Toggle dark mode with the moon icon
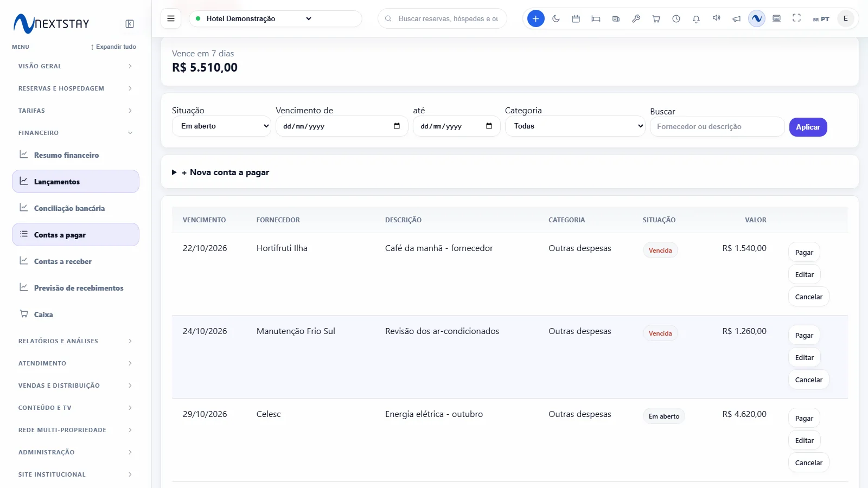Viewport: 868px width, 488px height. point(556,18)
